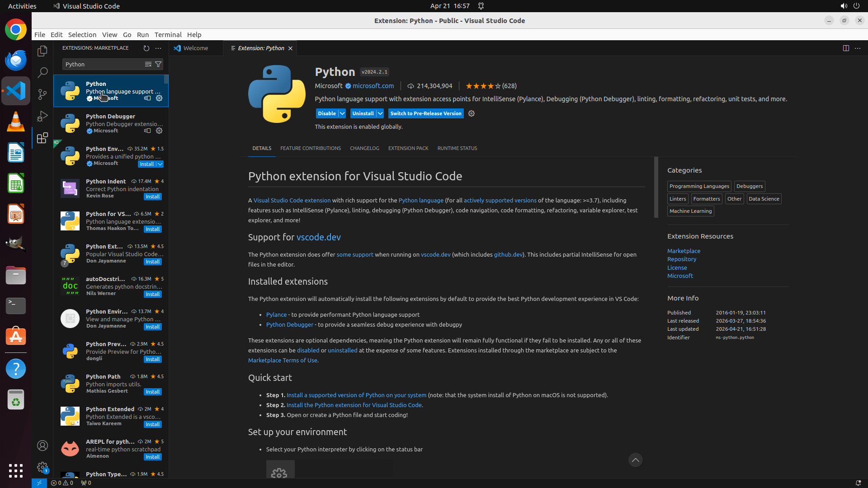Open the Terminal menu
This screenshot has width=868, height=488.
point(168,35)
